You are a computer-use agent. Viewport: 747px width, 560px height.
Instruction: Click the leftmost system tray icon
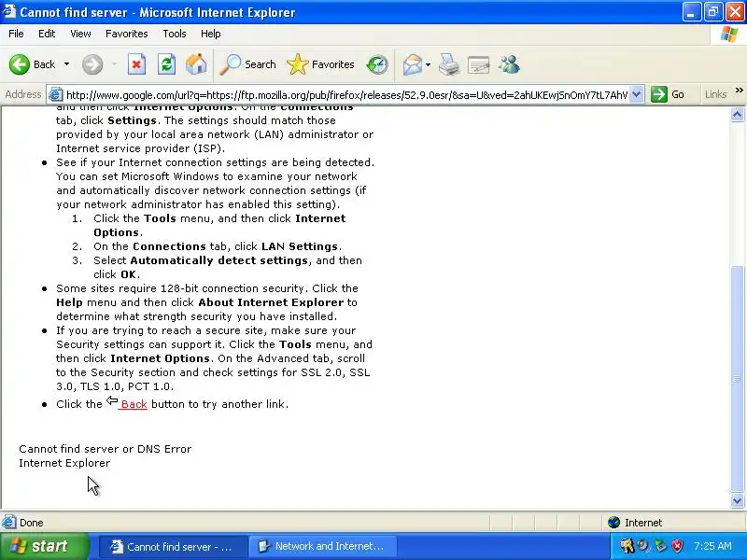(x=627, y=546)
